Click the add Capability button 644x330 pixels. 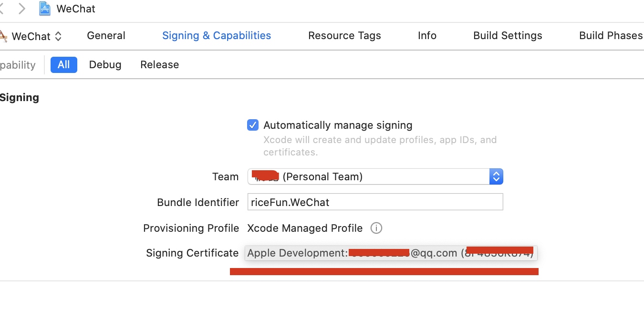17,65
